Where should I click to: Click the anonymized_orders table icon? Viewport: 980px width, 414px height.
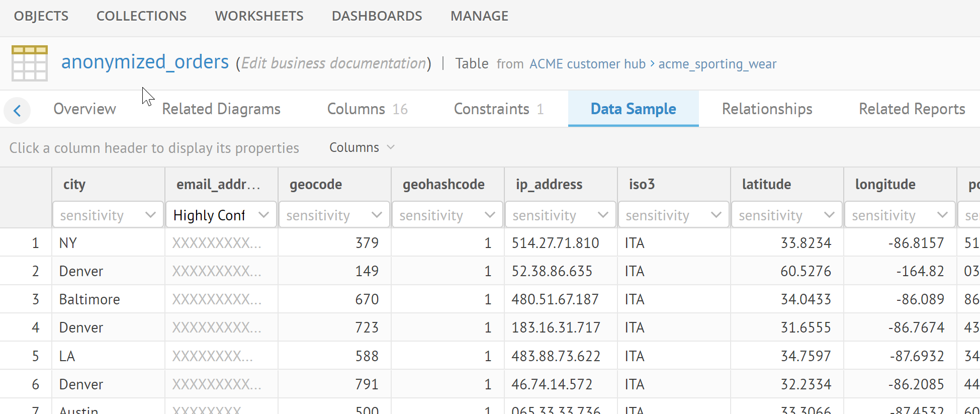[30, 63]
